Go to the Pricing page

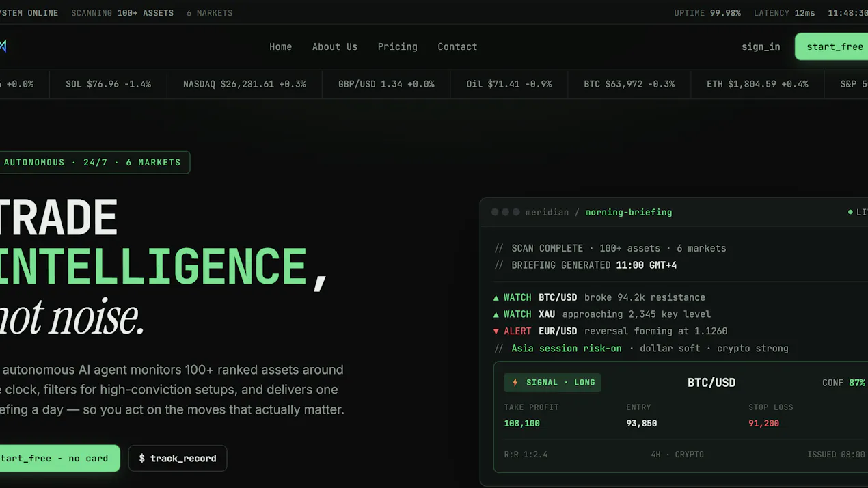pos(397,46)
